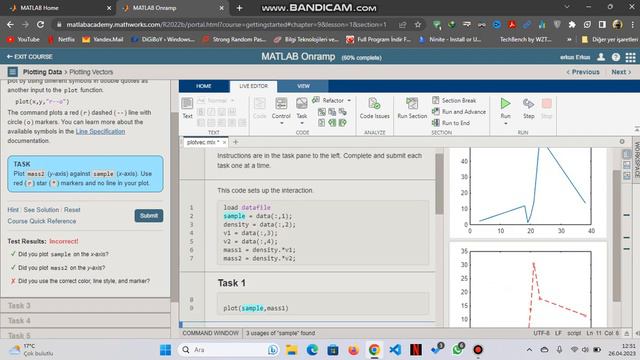Viewport: 640px width, 360px height.
Task: Expand Task 4 section
Action: [85, 321]
